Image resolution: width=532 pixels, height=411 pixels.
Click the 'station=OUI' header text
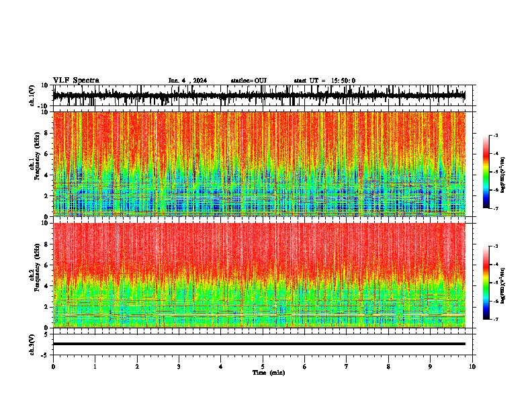(249, 81)
